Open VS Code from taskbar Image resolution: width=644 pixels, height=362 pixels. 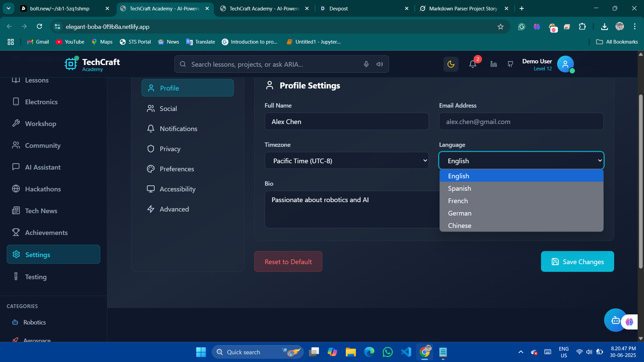[x=406, y=352]
